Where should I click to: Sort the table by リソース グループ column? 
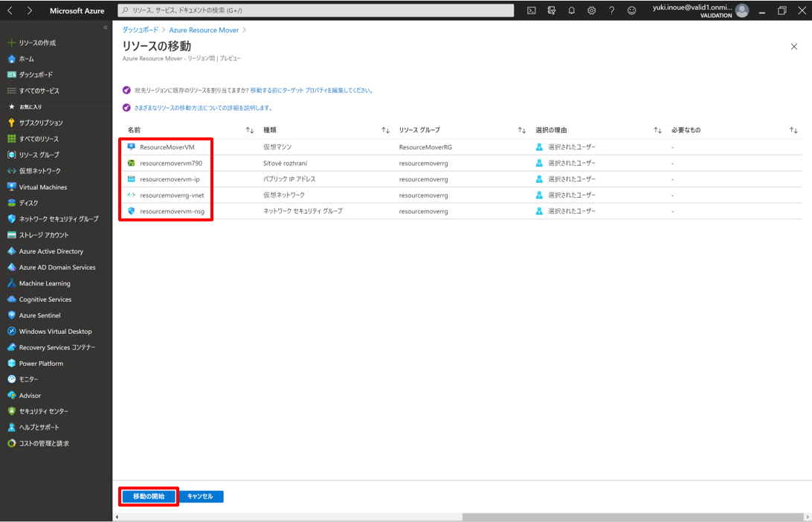[522, 131]
